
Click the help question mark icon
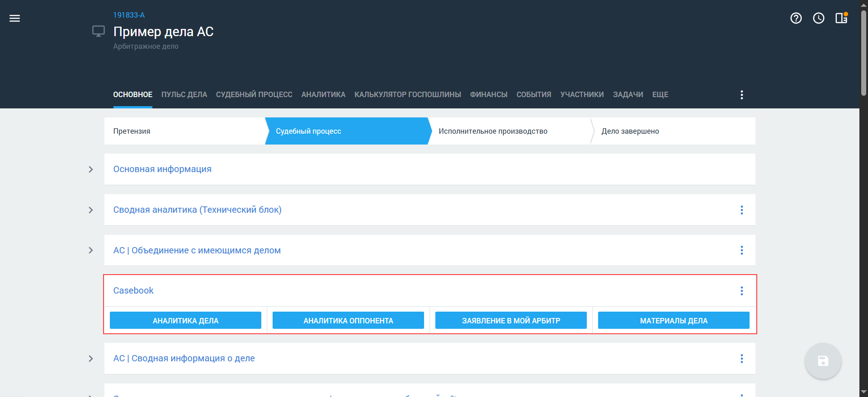coord(796,18)
